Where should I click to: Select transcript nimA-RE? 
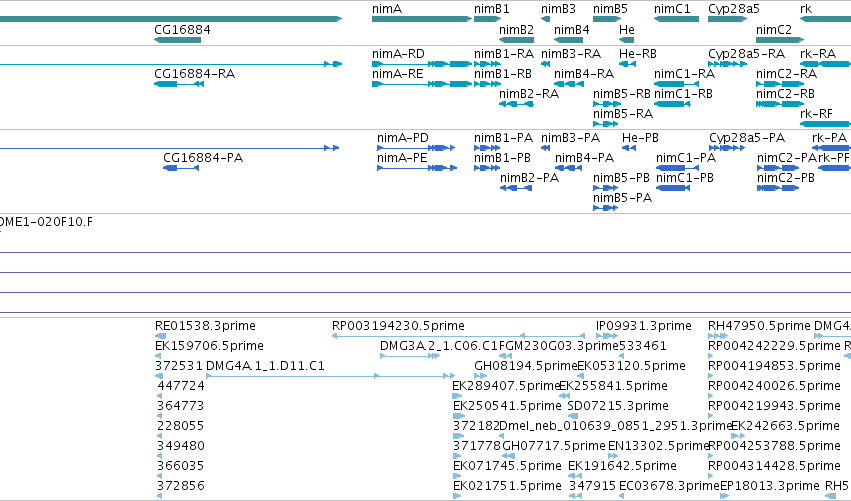pyautogui.click(x=422, y=84)
